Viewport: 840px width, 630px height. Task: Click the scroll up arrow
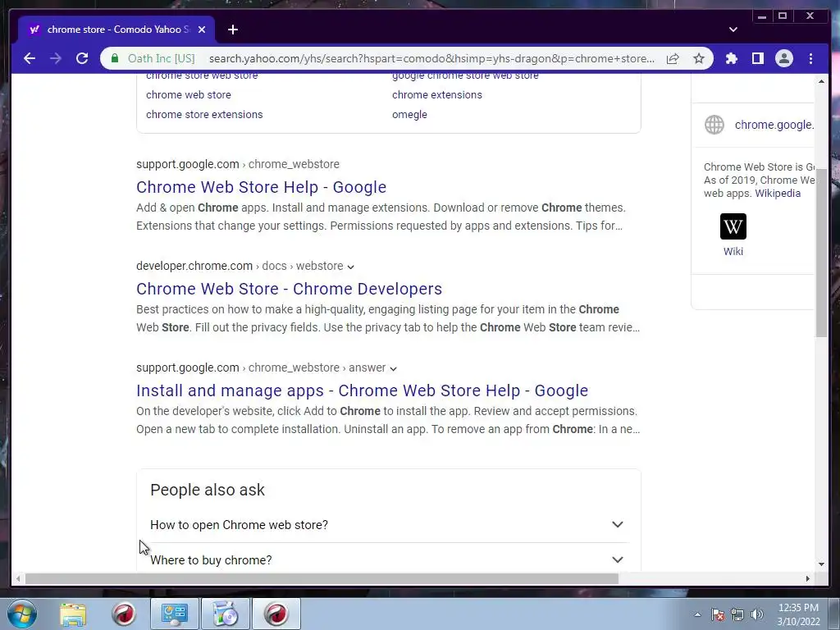click(821, 81)
